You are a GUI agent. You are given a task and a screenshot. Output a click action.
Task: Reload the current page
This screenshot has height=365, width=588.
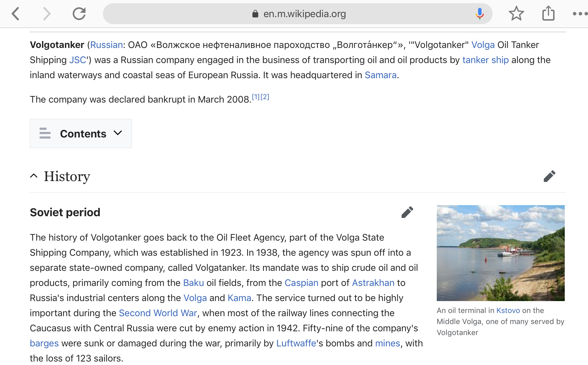tap(79, 14)
